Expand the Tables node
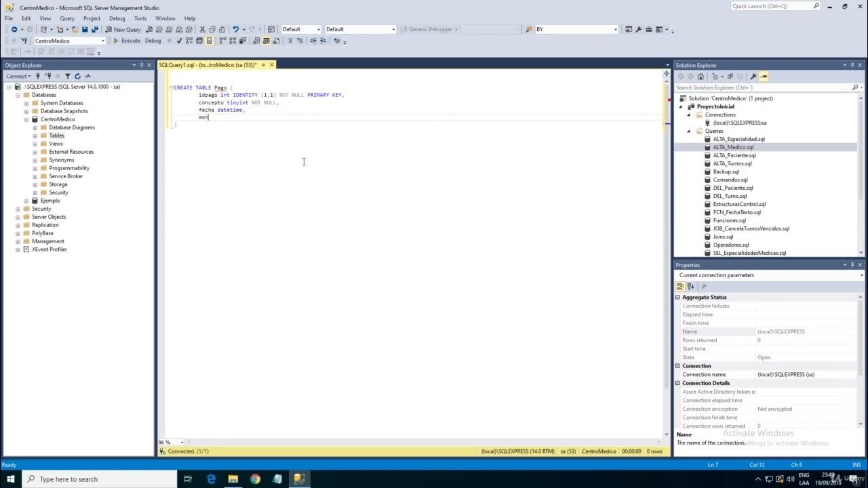868x488 pixels. pyautogui.click(x=35, y=136)
